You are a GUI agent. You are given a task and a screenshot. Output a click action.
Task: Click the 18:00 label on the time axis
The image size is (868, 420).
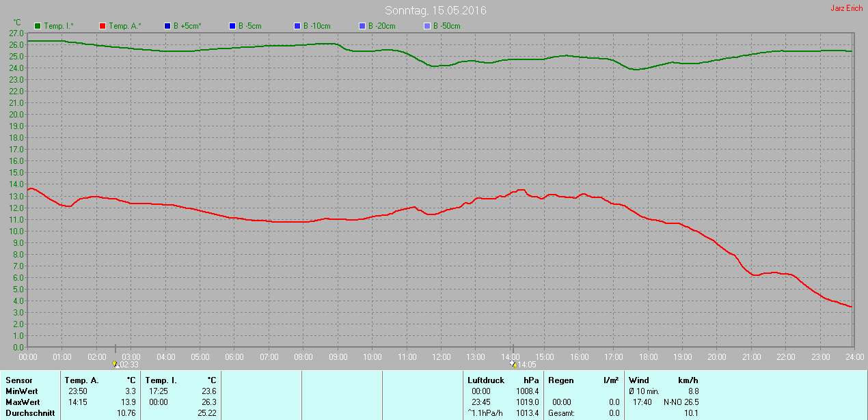(x=648, y=357)
